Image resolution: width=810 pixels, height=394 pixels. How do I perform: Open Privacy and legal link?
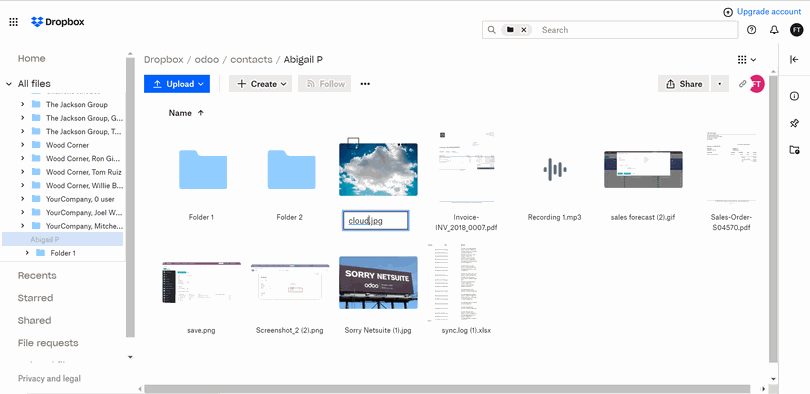click(x=50, y=379)
